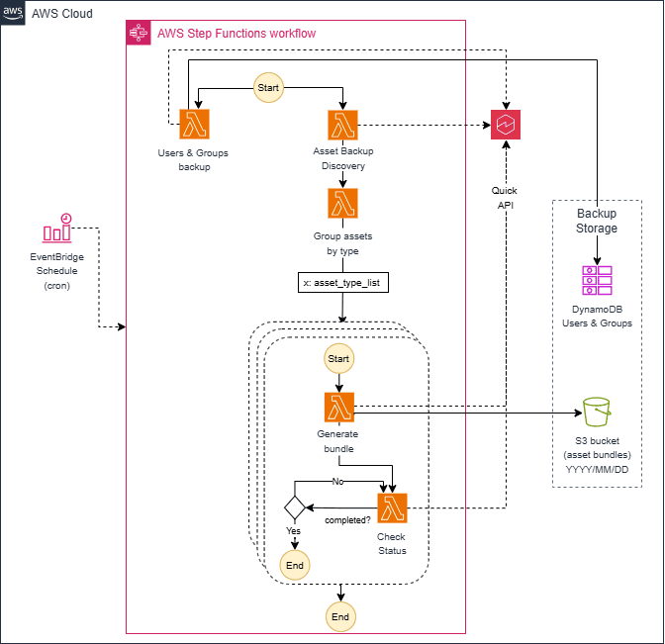This screenshot has width=665, height=644.
Task: Click the Users & Groups backup label
Action: click(193, 160)
